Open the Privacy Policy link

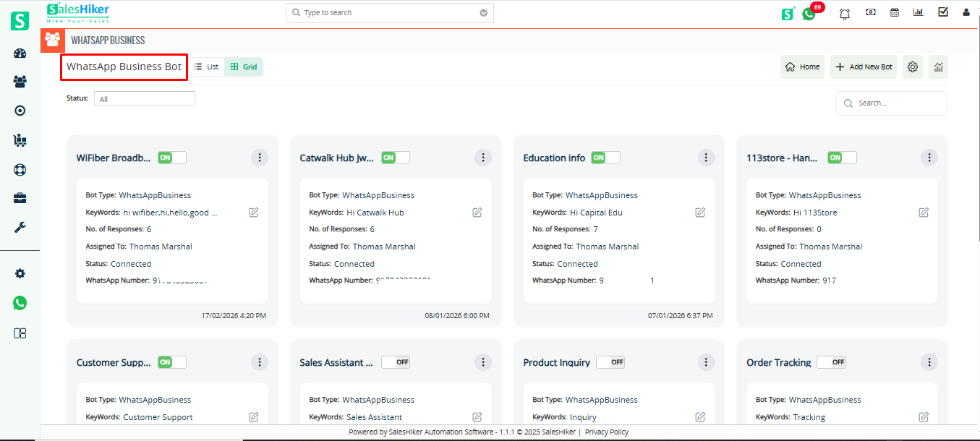click(x=606, y=432)
